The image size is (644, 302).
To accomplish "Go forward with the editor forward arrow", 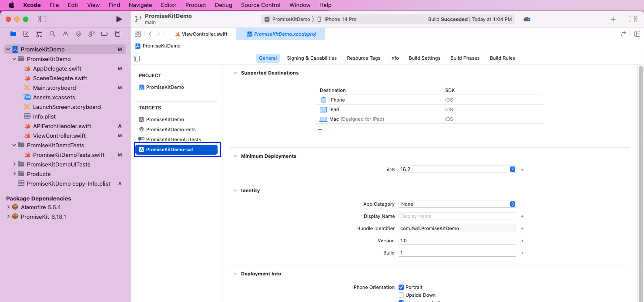I will click(158, 34).
